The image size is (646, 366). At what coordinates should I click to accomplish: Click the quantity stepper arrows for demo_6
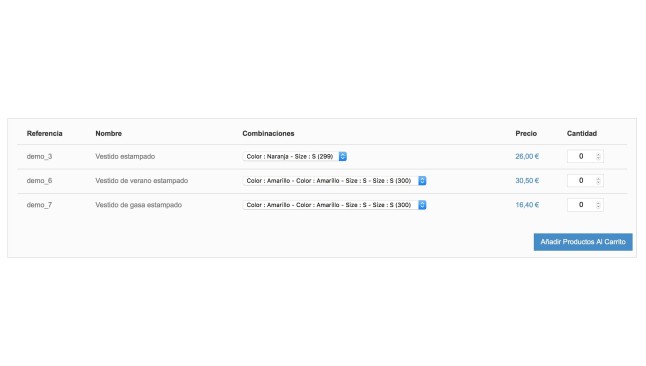[x=598, y=181]
